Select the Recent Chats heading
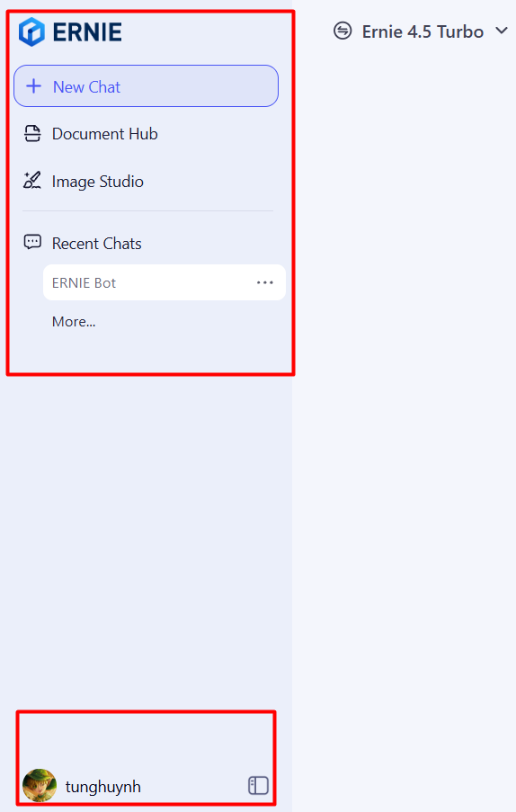 pos(97,244)
